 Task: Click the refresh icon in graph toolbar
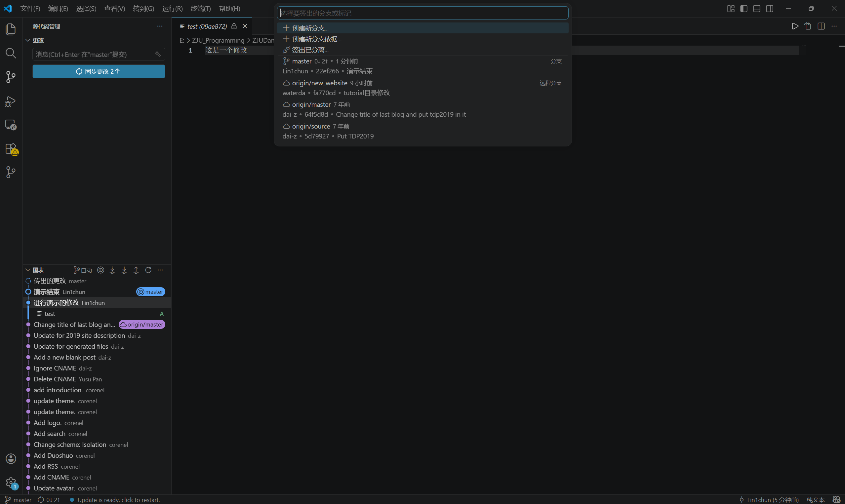[148, 270]
